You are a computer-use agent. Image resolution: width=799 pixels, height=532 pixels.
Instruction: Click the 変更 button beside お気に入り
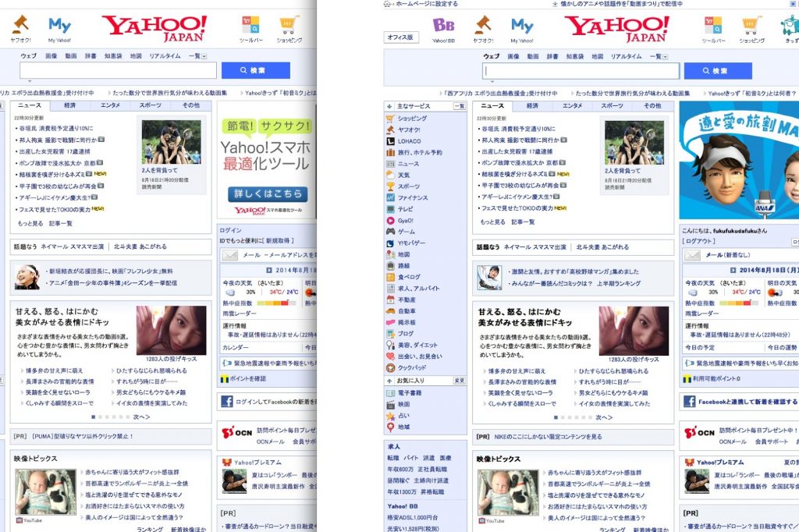click(460, 381)
